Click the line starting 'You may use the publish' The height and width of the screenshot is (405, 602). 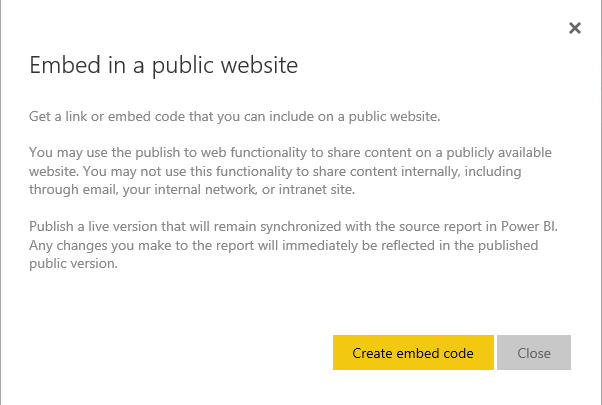pos(290,153)
